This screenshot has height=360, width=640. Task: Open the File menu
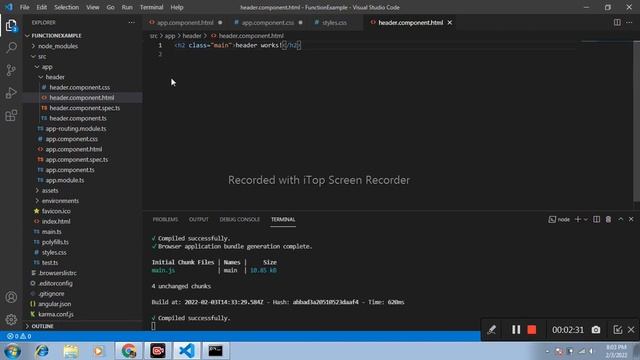[24, 7]
